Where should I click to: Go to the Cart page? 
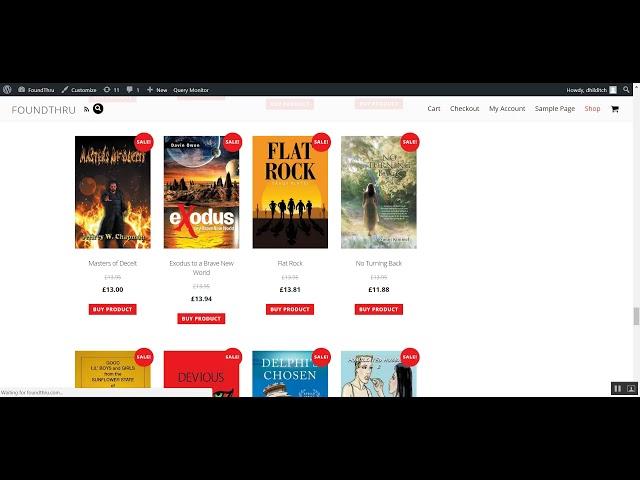(x=434, y=109)
